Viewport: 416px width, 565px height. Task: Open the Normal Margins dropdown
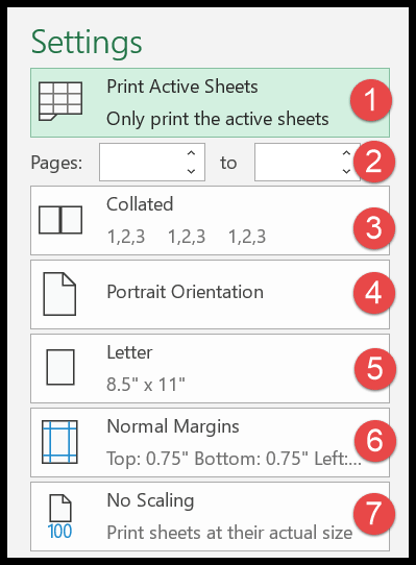click(x=210, y=442)
